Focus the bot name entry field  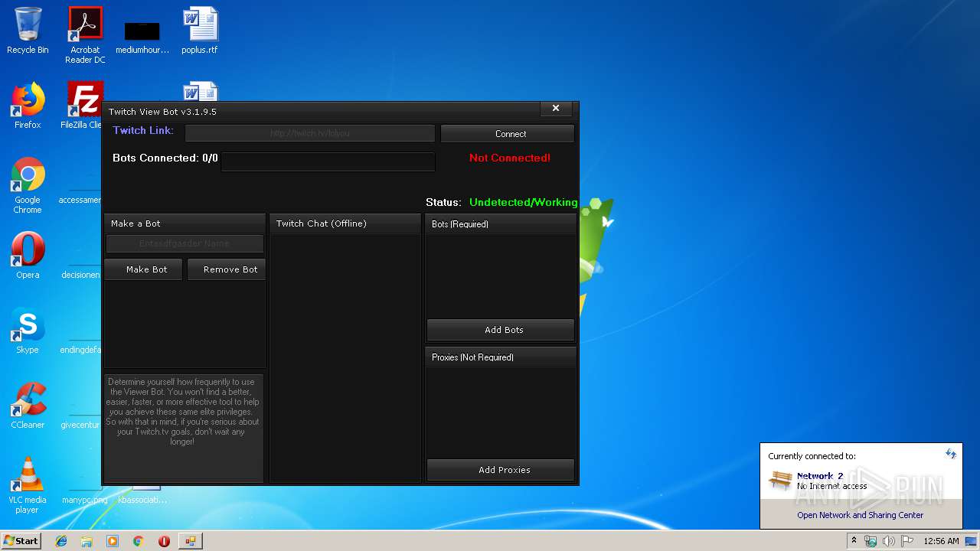click(185, 243)
